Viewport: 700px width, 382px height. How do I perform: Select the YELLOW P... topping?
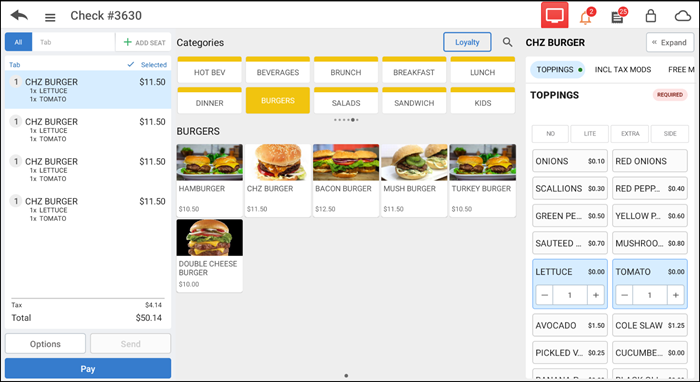pyautogui.click(x=650, y=216)
